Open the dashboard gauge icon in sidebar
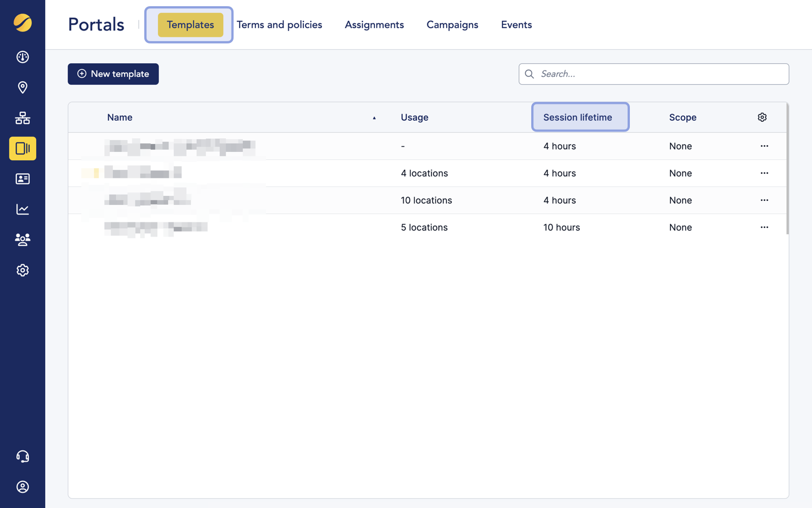The height and width of the screenshot is (508, 812). coord(23,57)
